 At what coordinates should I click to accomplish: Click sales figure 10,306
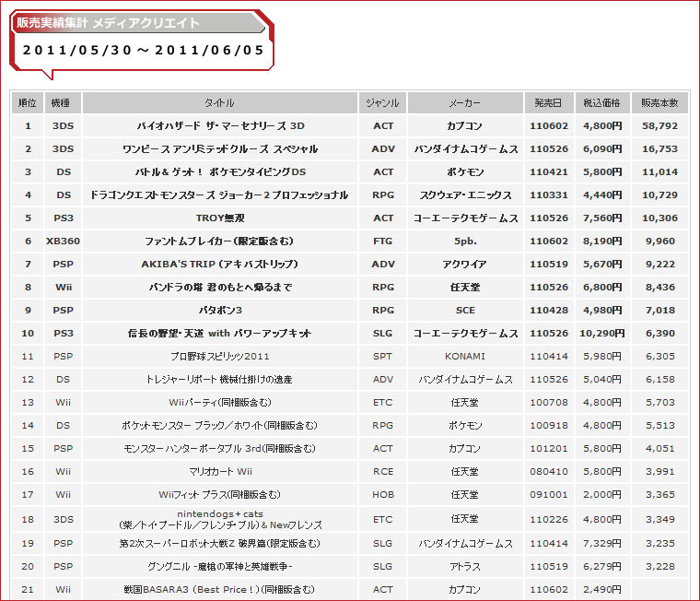(659, 218)
